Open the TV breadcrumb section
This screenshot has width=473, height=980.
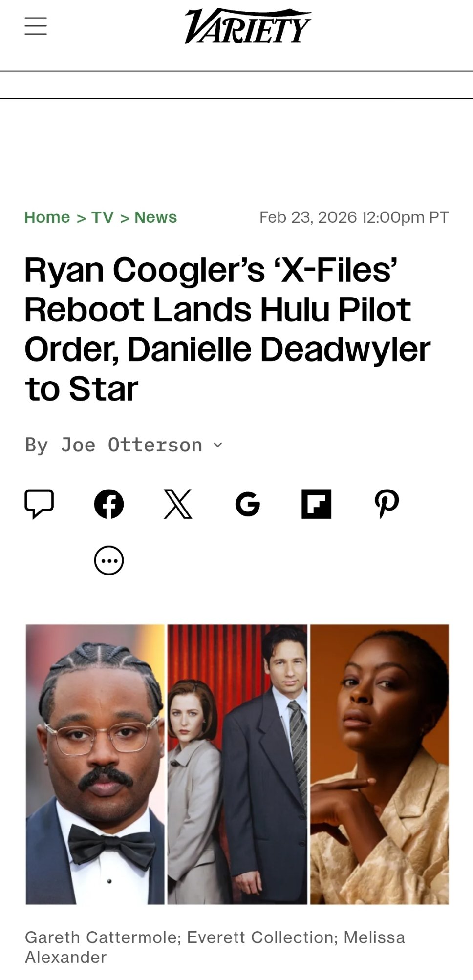tap(103, 217)
